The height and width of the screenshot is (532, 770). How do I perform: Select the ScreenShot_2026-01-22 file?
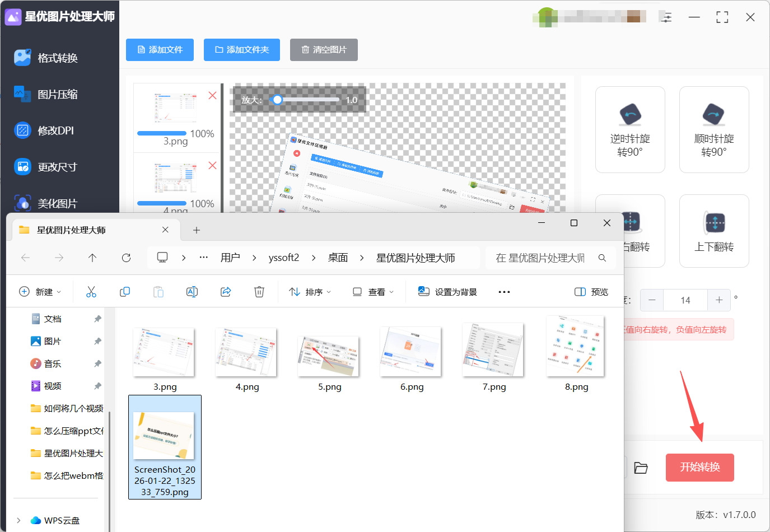tap(165, 447)
